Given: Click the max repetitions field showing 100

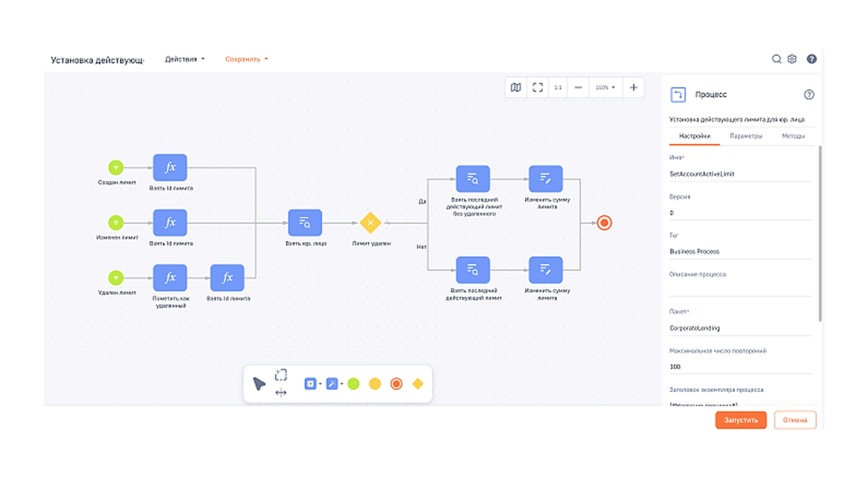Looking at the screenshot, I should point(740,367).
